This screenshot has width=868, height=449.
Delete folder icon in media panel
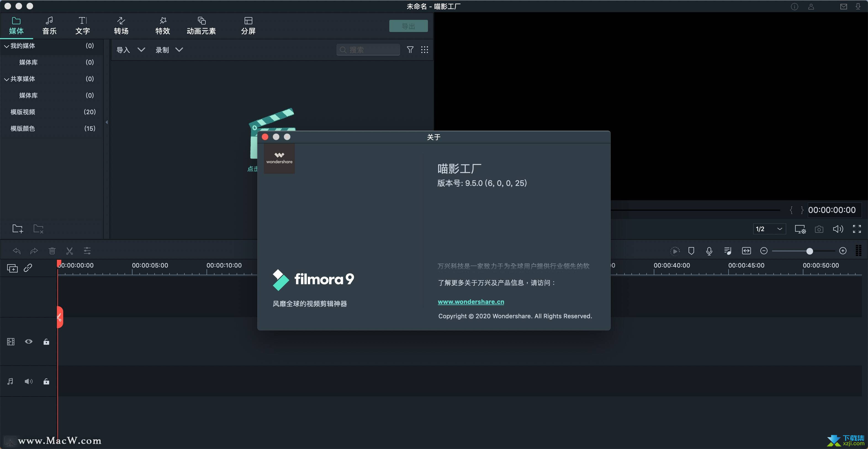[x=38, y=229]
